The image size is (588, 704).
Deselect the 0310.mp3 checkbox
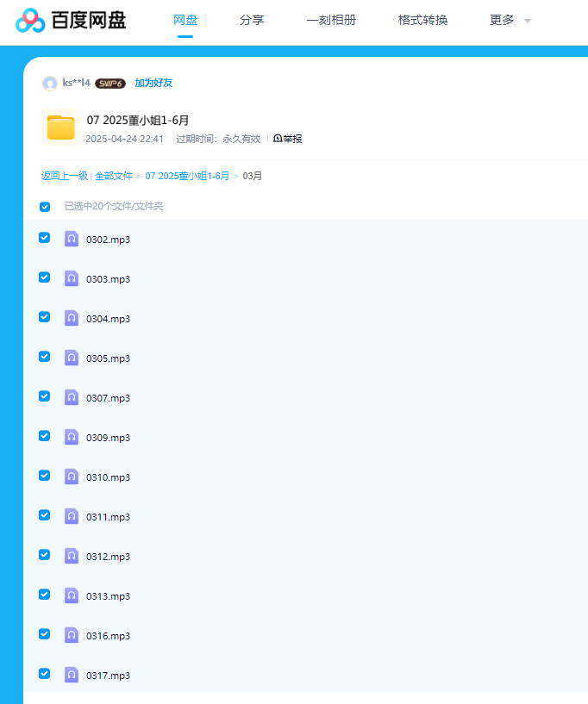pyautogui.click(x=45, y=476)
